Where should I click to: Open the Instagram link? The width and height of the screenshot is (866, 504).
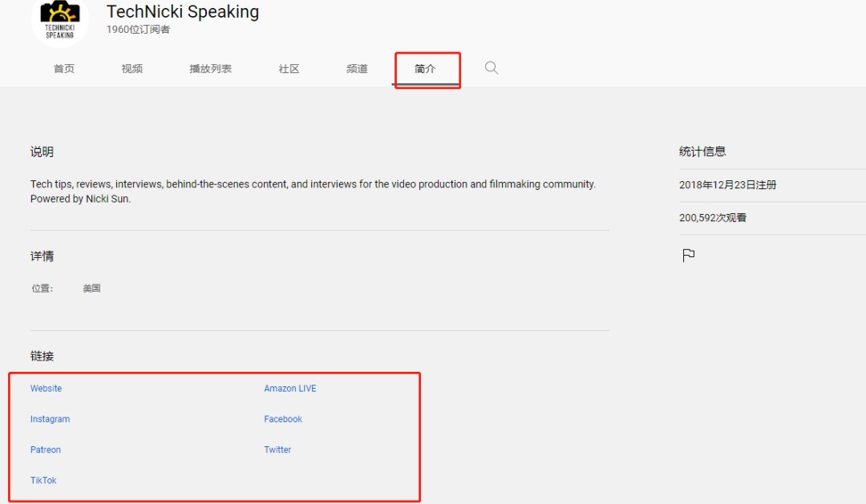(x=51, y=419)
